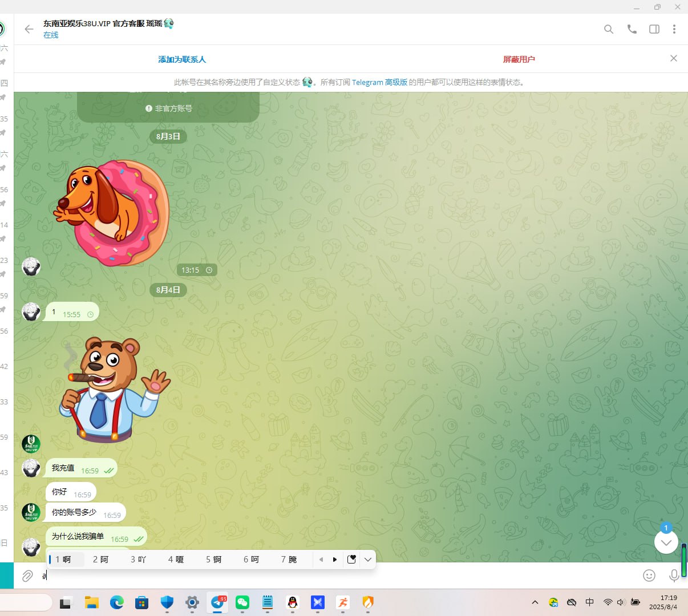Click the microphone voice message icon
This screenshot has height=616, width=688.
(x=674, y=576)
